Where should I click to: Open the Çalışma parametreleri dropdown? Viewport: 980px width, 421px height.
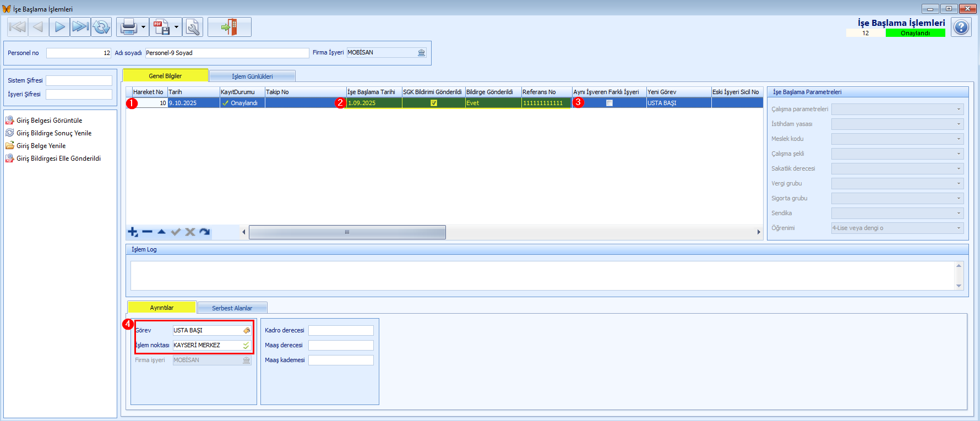coord(959,109)
